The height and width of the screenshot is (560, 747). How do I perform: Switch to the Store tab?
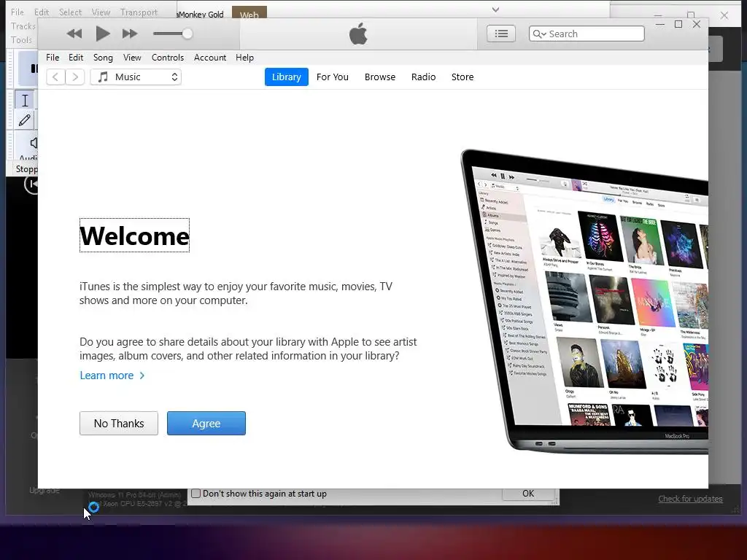[462, 77]
